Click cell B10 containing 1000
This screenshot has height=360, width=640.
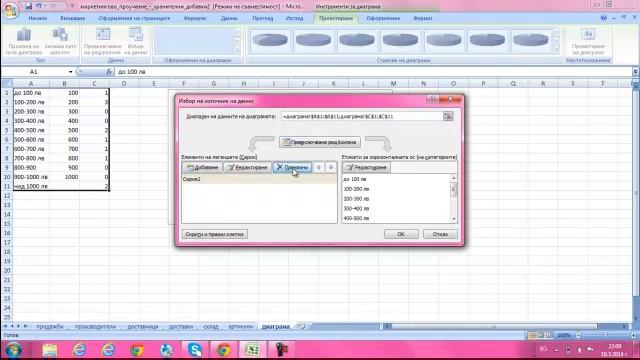point(64,177)
